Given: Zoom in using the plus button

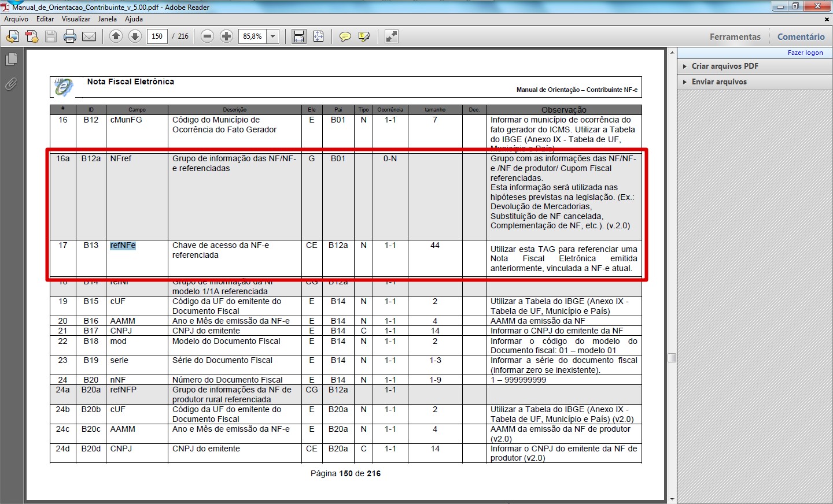Looking at the screenshot, I should pos(227,36).
